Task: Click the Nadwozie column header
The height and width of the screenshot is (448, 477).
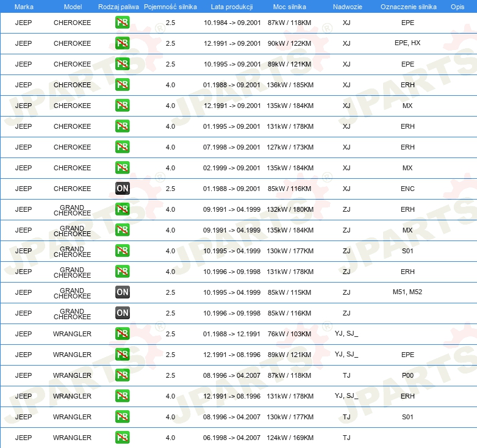Action: tap(348, 7)
